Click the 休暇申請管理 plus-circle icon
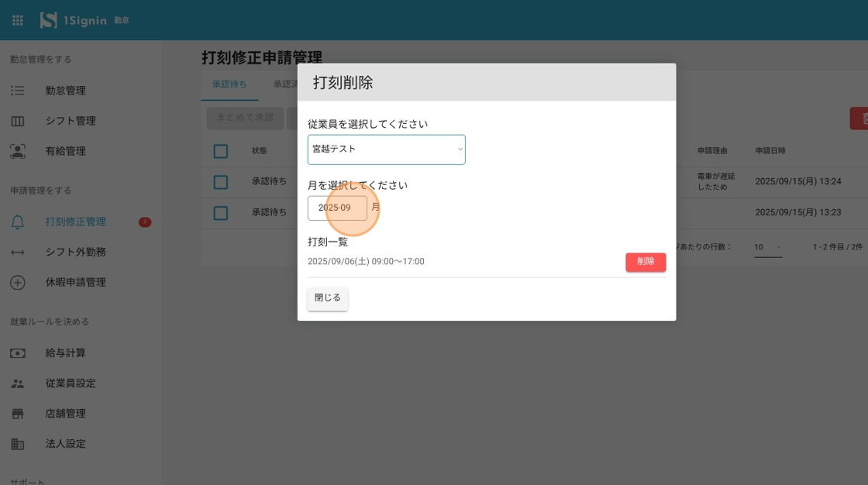 18,282
